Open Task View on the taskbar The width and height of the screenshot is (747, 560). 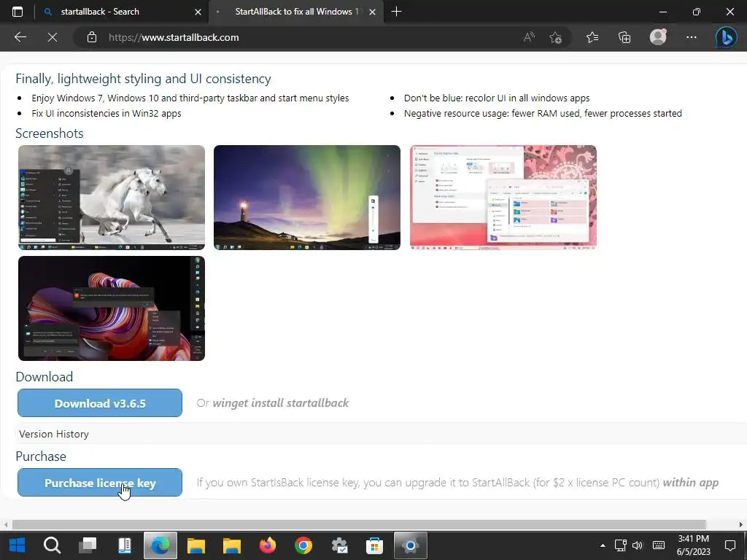click(x=88, y=545)
